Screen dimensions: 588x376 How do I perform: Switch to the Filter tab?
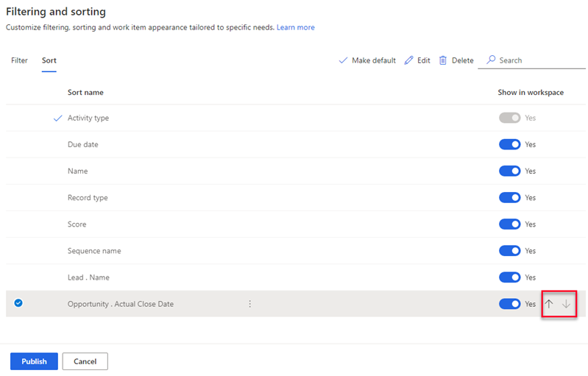(19, 60)
